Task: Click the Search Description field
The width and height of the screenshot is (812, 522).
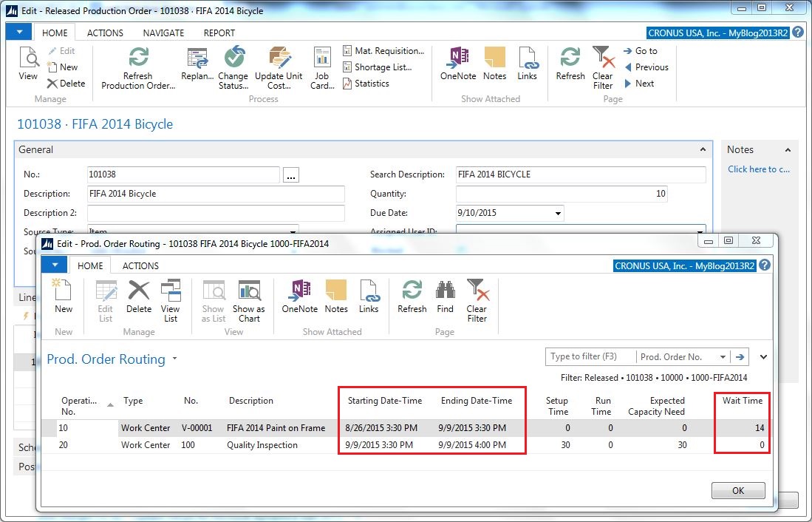Action: click(x=581, y=174)
